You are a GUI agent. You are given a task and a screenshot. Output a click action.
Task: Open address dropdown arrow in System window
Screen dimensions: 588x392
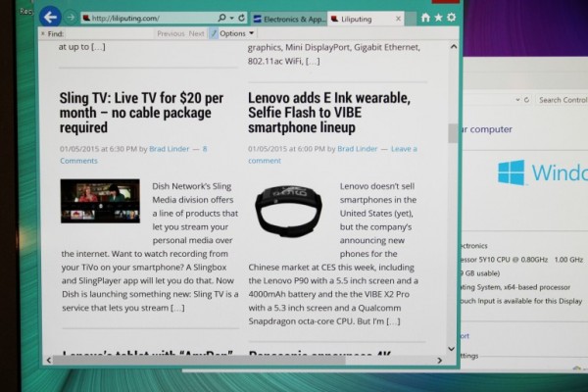pyautogui.click(x=517, y=100)
